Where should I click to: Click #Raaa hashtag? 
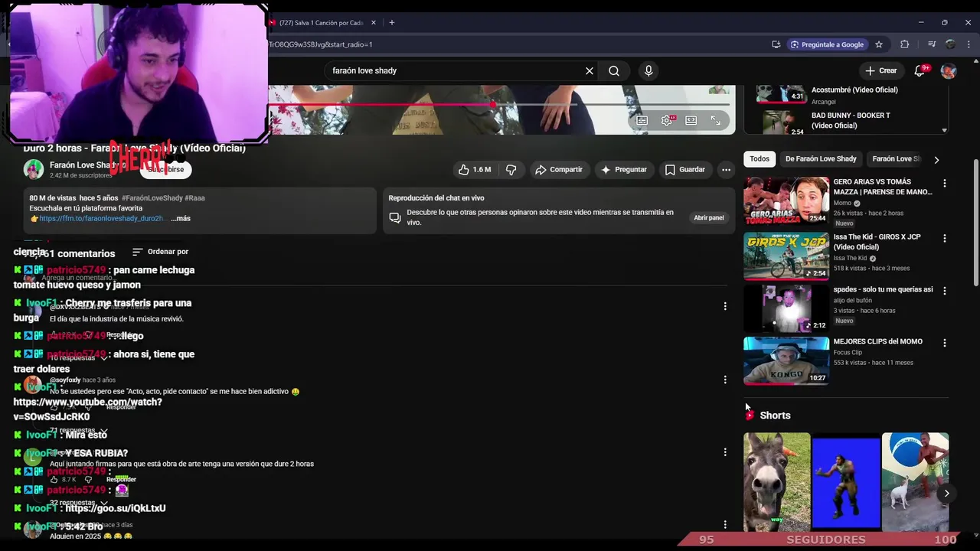coord(194,198)
